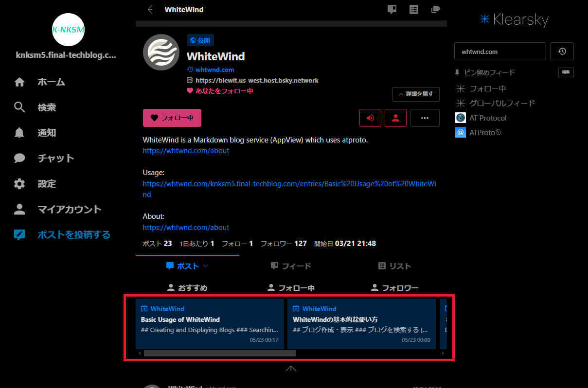Select マイアカウント in the sidebar
Image resolution: width=588 pixels, height=388 pixels.
(x=70, y=210)
